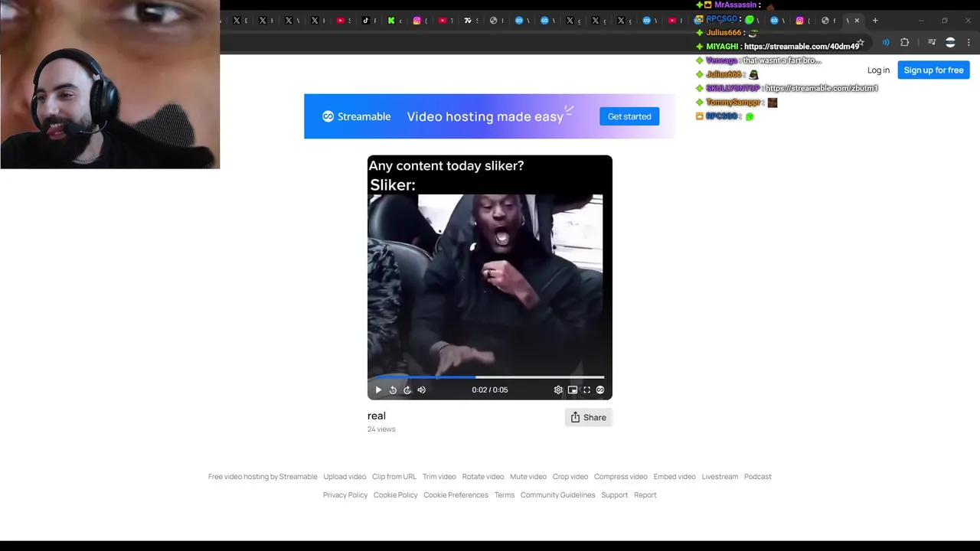Open the Embed video link

click(x=675, y=476)
